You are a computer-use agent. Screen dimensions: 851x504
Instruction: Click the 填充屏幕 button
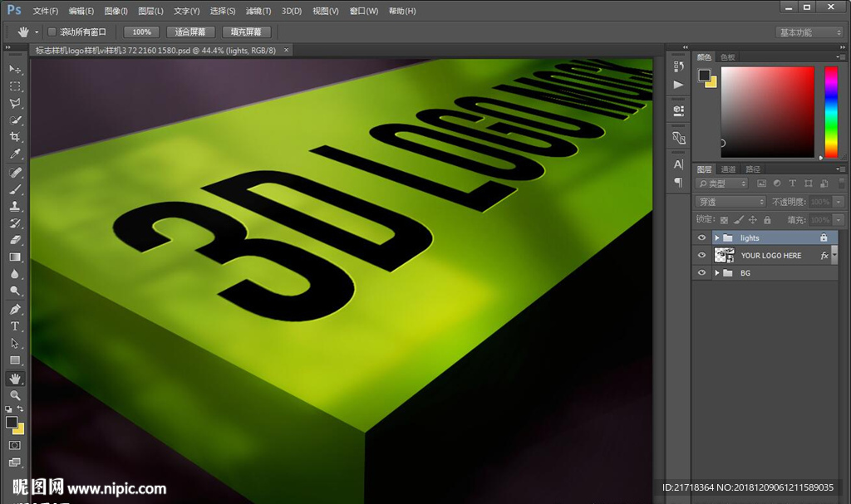point(246,32)
